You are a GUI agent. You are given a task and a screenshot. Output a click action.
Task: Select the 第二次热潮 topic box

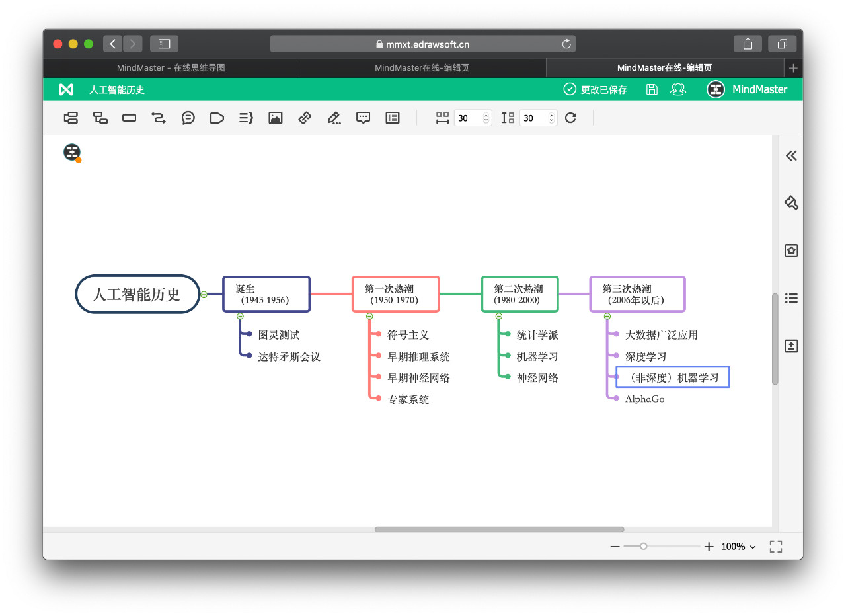click(x=519, y=294)
